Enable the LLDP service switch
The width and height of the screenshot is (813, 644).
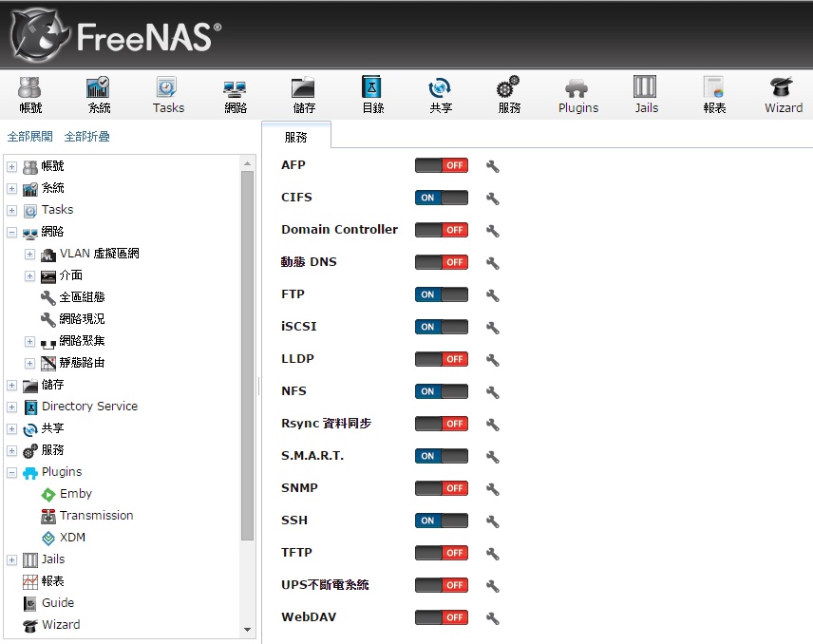tap(442, 359)
